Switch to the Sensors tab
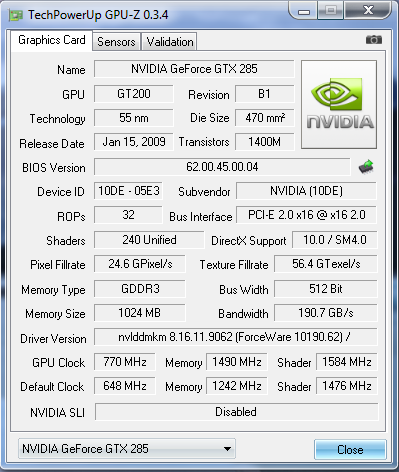 pyautogui.click(x=116, y=42)
